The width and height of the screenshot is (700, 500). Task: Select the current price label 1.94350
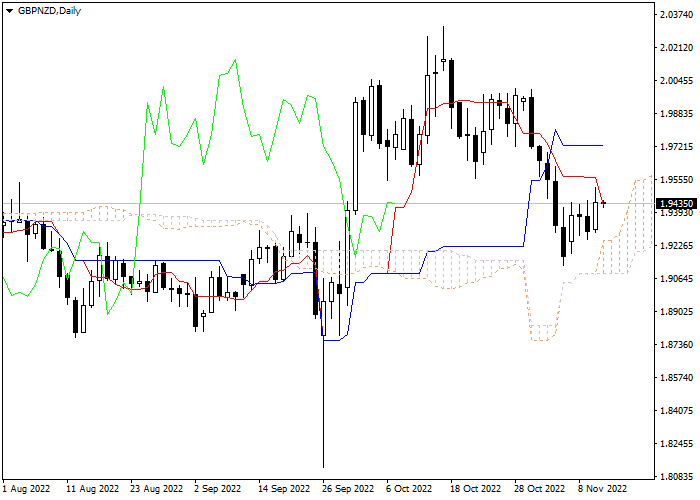pyautogui.click(x=677, y=204)
